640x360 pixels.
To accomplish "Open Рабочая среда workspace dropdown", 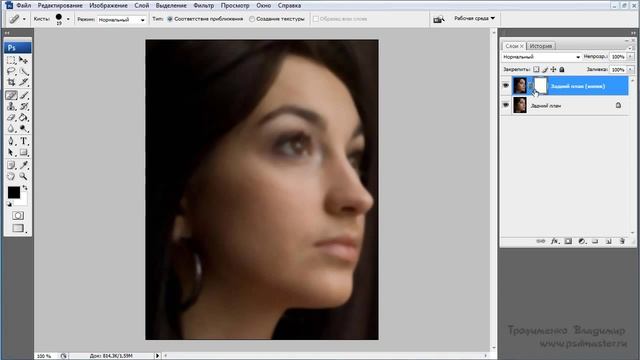I will (474, 18).
